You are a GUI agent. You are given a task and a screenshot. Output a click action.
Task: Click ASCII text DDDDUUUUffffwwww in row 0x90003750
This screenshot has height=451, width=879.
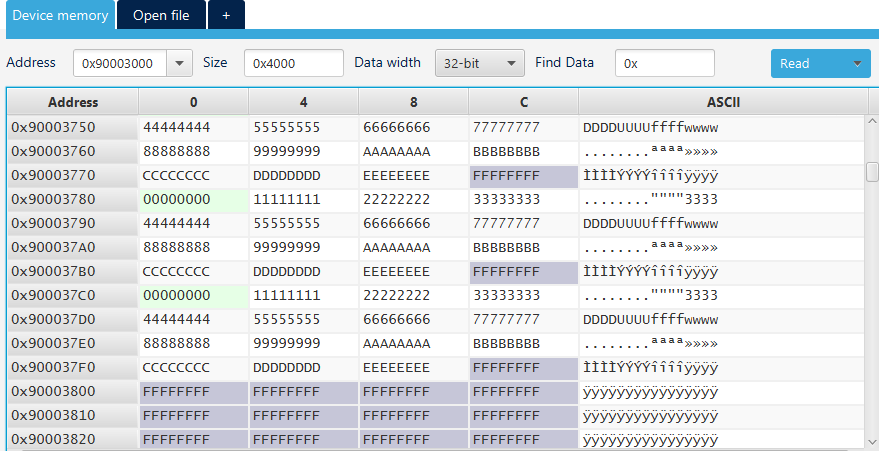pyautogui.click(x=650, y=128)
